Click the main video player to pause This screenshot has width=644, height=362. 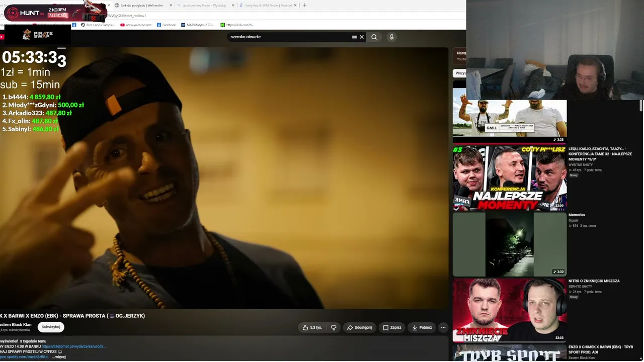[x=224, y=178]
